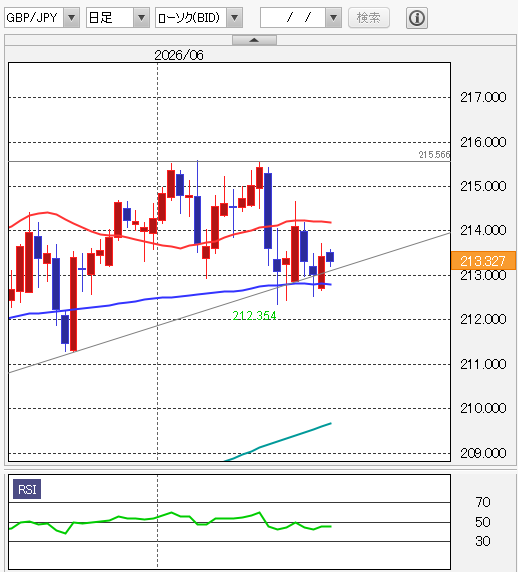This screenshot has height=572, width=518.
Task: Click the 209.000 price axis label
Action: coord(483,453)
